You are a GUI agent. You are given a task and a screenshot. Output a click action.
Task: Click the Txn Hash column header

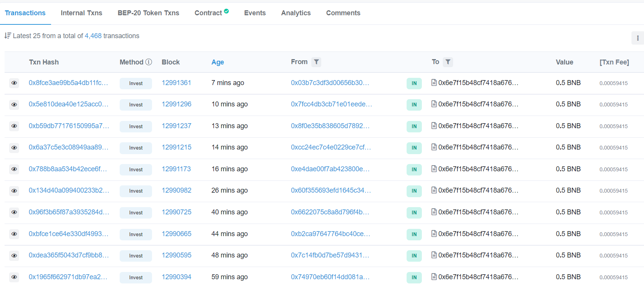point(44,62)
